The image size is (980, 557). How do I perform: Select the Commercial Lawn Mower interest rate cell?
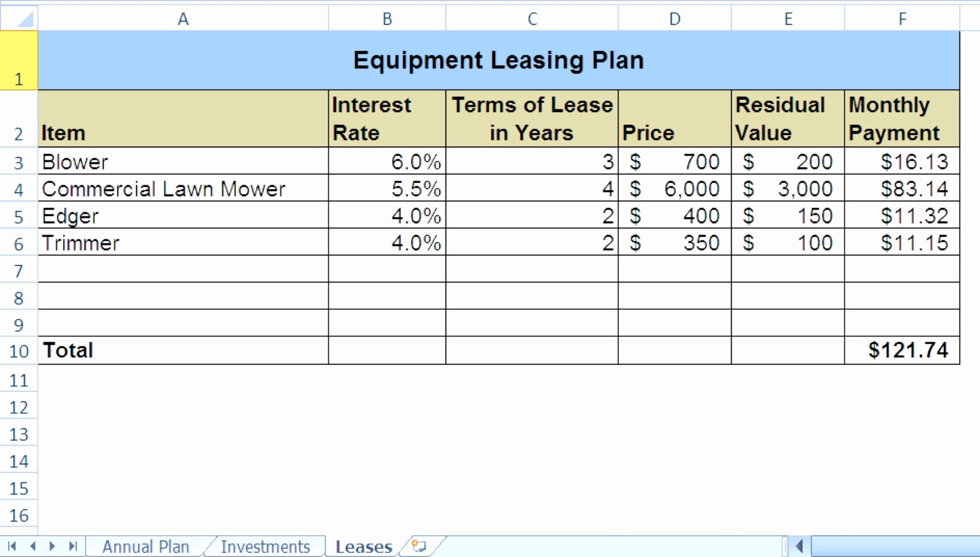pyautogui.click(x=386, y=188)
